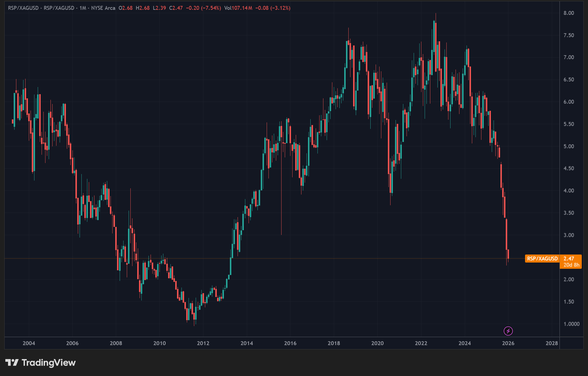The image size is (588, 376).
Task: Click the latest red candle near 2026
Action: pyautogui.click(x=508, y=254)
